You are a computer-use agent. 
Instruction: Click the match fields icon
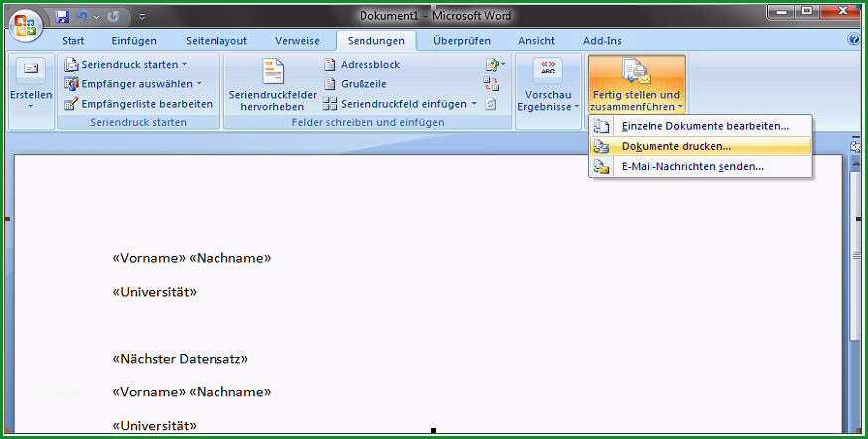coord(491,84)
